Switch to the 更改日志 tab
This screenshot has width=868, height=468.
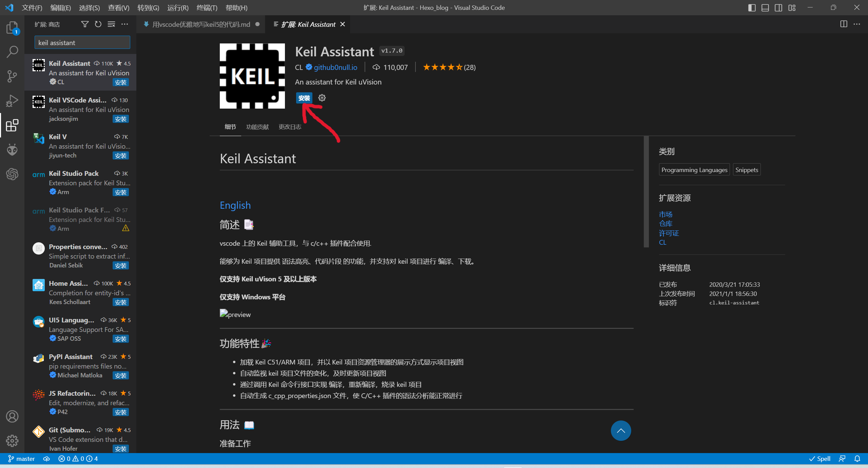pos(290,127)
